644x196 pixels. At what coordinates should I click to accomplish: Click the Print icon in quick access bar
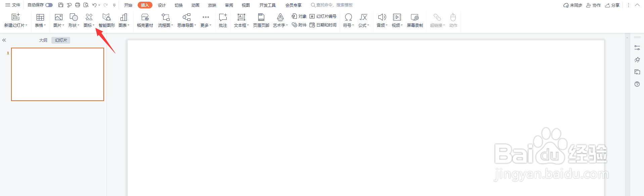(x=78, y=5)
